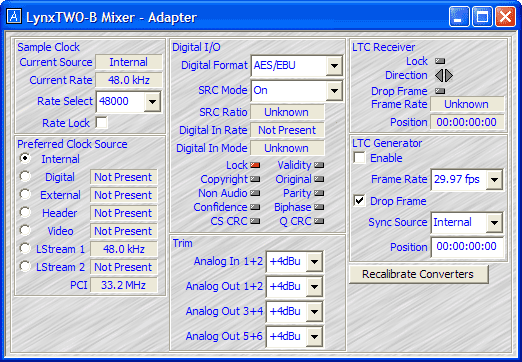This screenshot has width=522, height=362.
Task: Click the LTC Receiver Drop Frame LED
Action: [440, 91]
